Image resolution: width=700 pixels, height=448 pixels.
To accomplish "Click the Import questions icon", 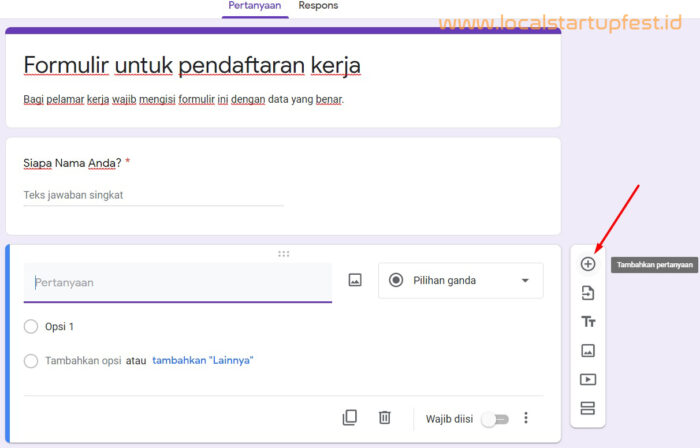I will 588,293.
